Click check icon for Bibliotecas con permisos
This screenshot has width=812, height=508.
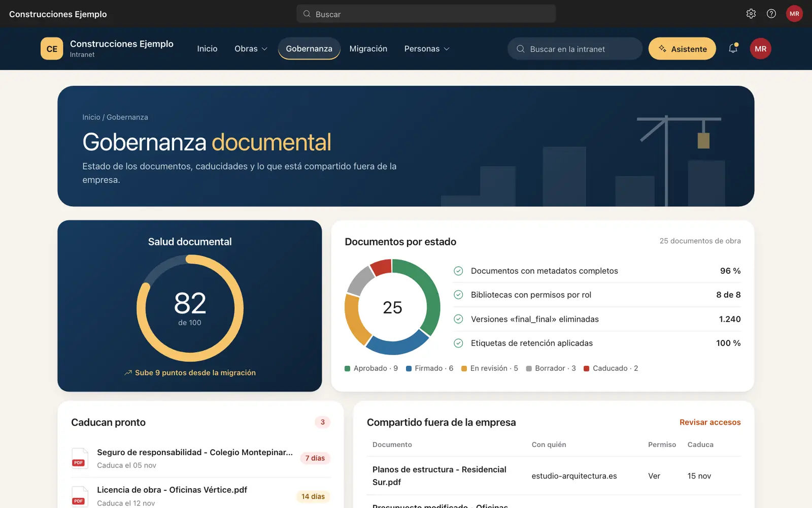[458, 295]
